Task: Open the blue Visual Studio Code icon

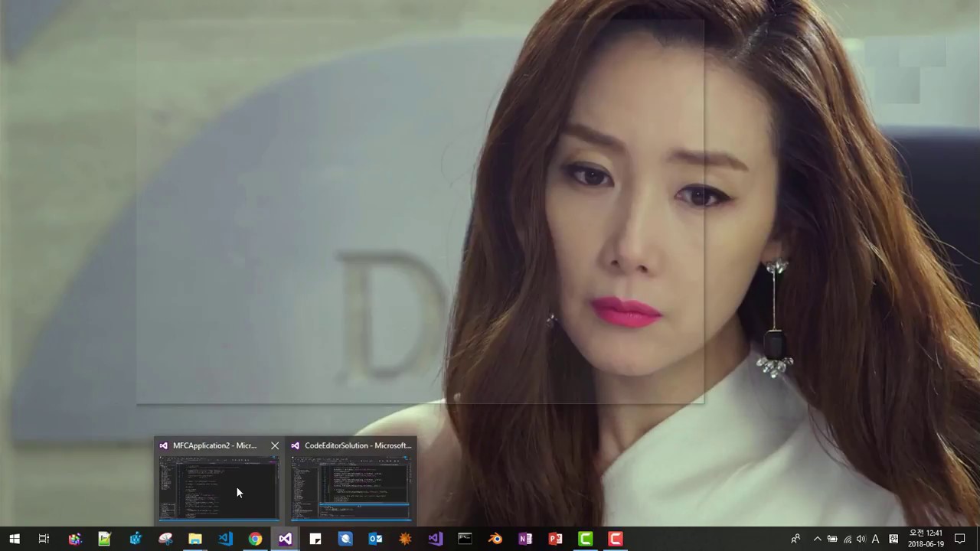Action: 225,539
